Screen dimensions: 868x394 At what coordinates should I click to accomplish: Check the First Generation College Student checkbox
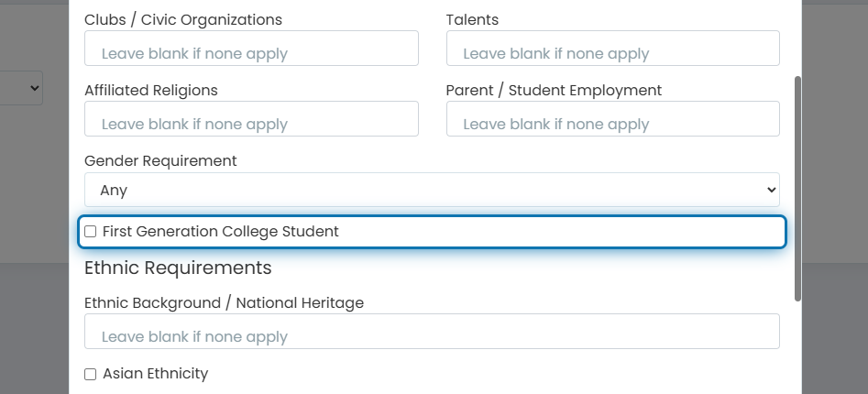90,231
